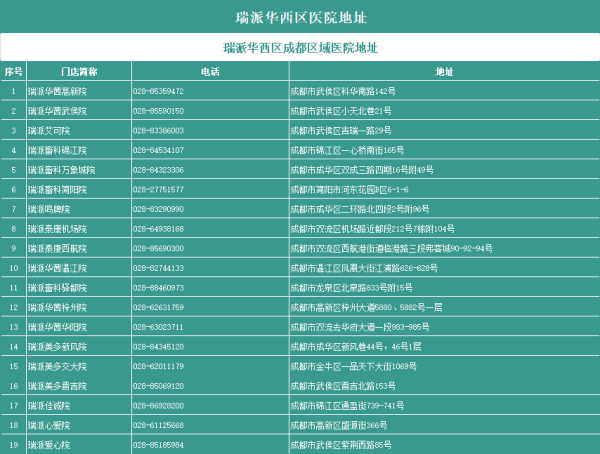Image resolution: width=600 pixels, height=454 pixels.
Task: Select phone number 028-62011179
Action: [x=158, y=367]
